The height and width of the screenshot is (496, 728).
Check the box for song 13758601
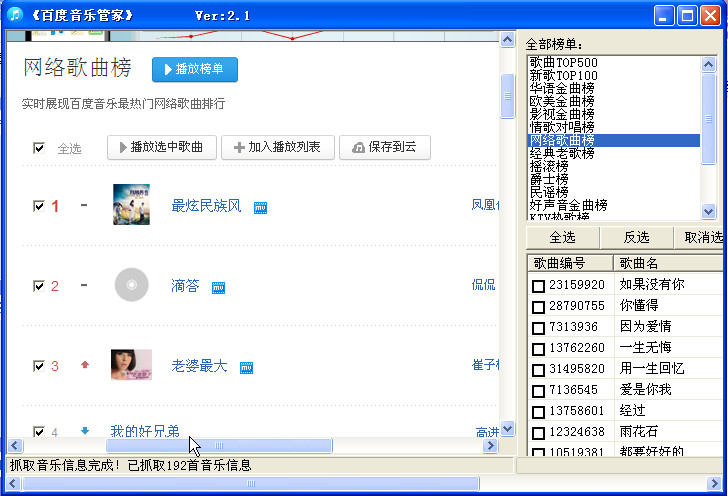coord(538,412)
